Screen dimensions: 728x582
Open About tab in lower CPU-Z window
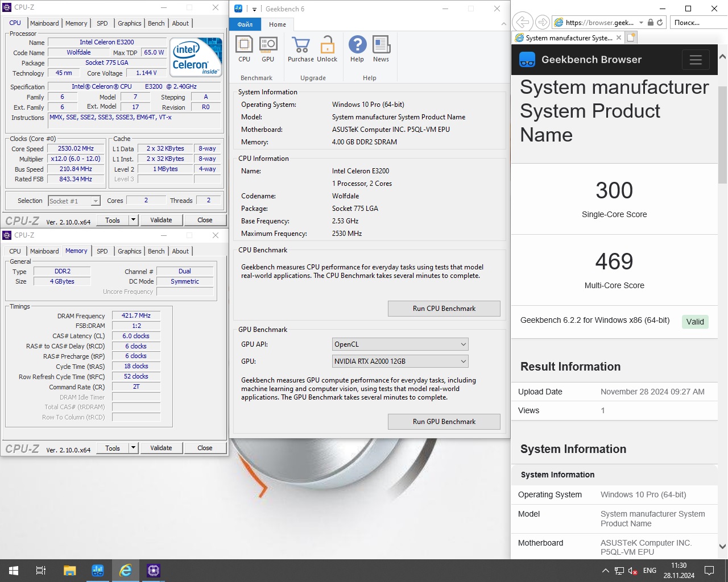point(180,251)
